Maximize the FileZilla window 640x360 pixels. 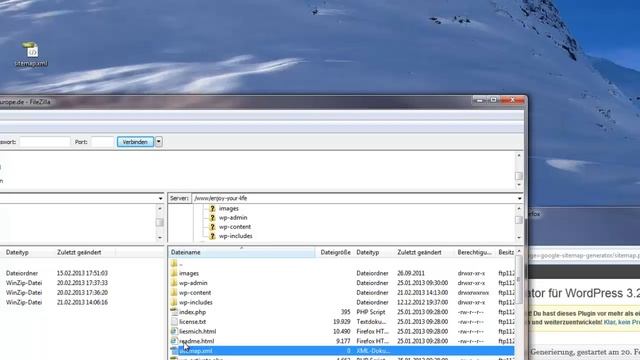[493, 100]
